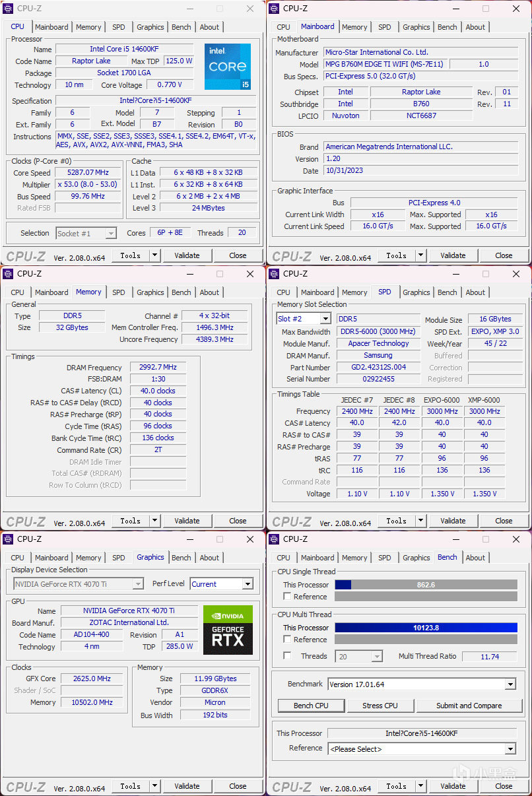Open the Reference Please Select dropdown
This screenshot has width=532, height=796.
pyautogui.click(x=510, y=749)
